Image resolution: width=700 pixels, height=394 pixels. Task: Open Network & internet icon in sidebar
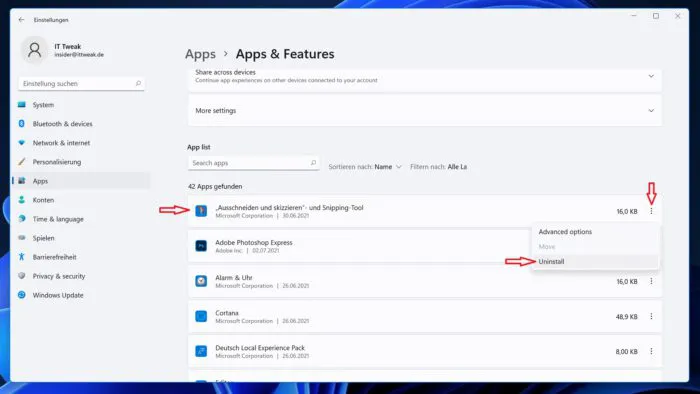21,143
